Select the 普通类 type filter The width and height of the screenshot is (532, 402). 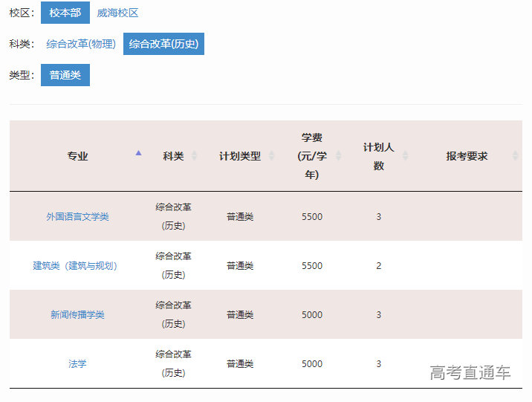point(65,75)
